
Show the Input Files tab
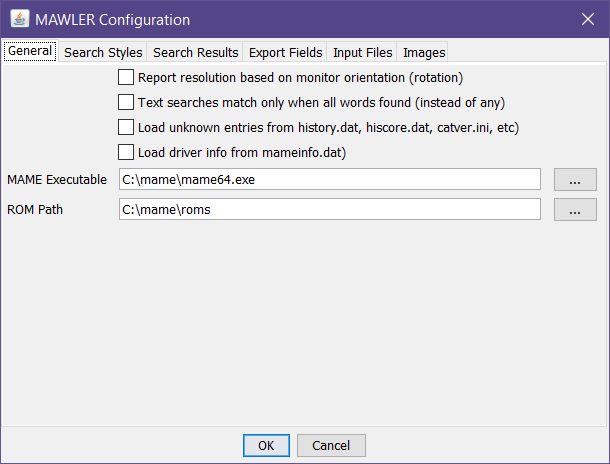pyautogui.click(x=362, y=53)
